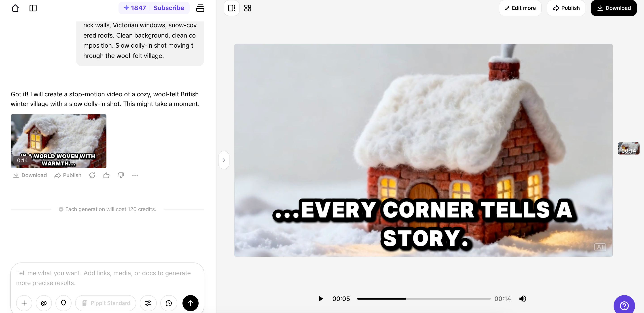Open the Pippit Standard model selector
The height and width of the screenshot is (313, 644).
pos(106,303)
